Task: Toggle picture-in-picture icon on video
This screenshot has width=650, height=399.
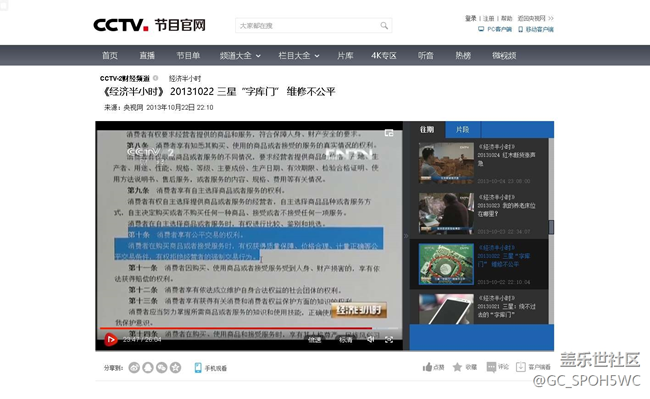Action: click(389, 133)
